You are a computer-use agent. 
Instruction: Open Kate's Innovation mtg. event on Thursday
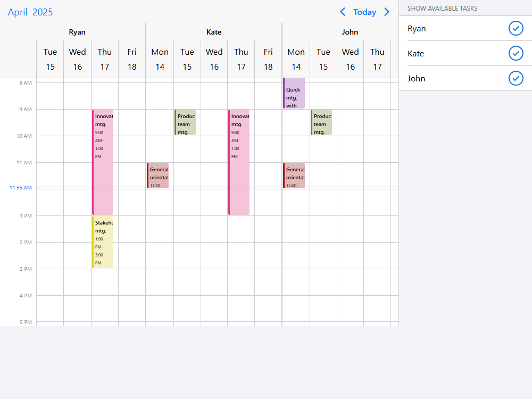[239, 162]
